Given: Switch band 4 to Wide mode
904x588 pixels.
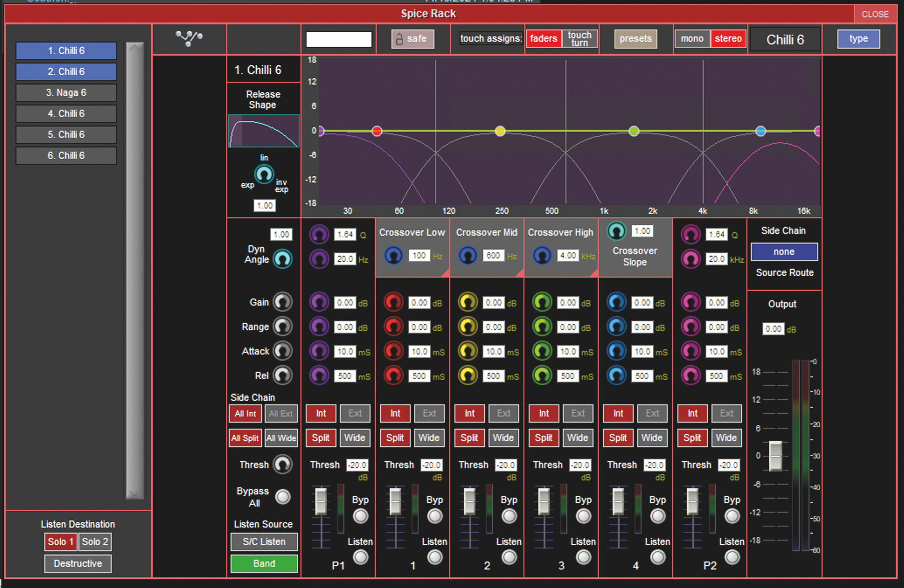Looking at the screenshot, I should (x=652, y=438).
